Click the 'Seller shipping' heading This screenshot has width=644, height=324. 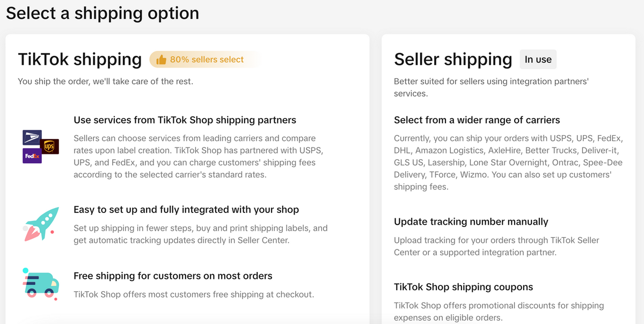click(453, 60)
